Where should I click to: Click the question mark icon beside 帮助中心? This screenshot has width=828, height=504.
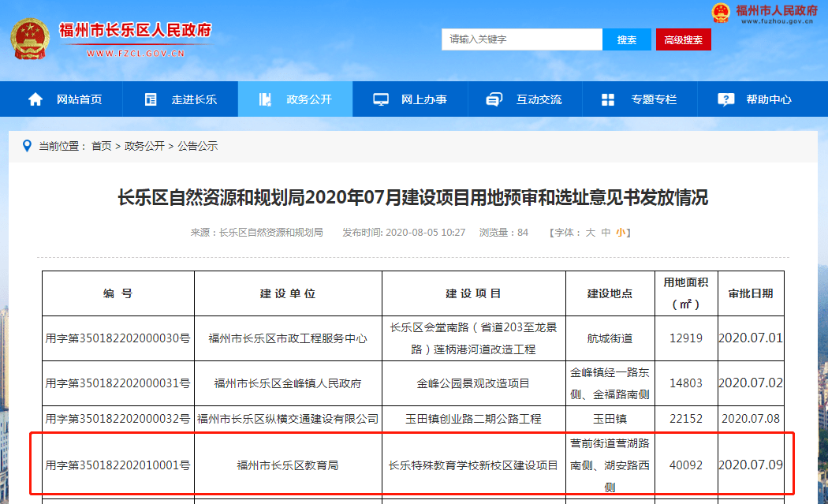pos(726,99)
